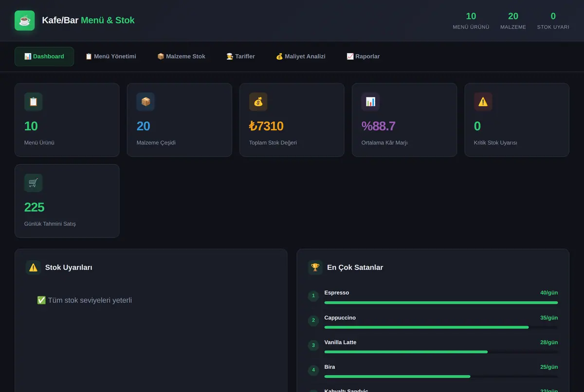Click the 25/gün value for Bira
Screen dimensions: 584x392
click(549, 367)
